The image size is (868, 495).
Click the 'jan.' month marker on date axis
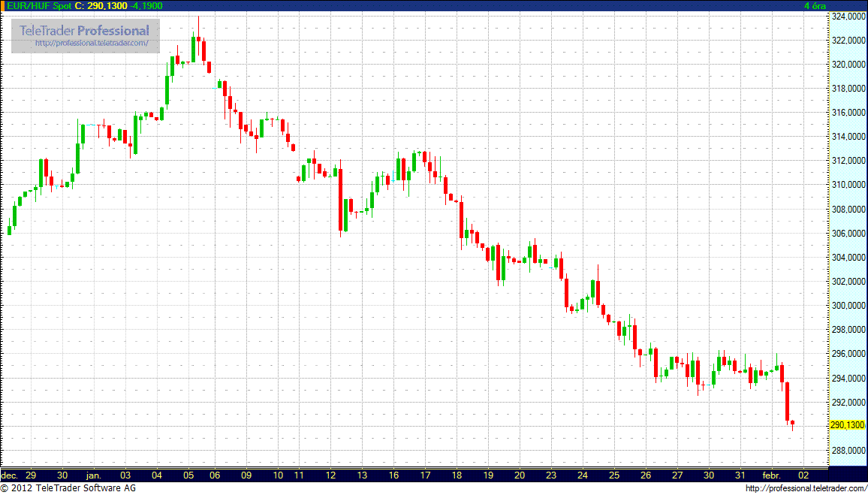click(93, 475)
